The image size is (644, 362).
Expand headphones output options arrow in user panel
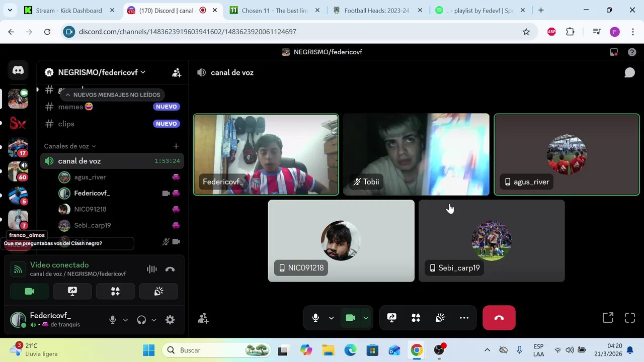[154, 320]
